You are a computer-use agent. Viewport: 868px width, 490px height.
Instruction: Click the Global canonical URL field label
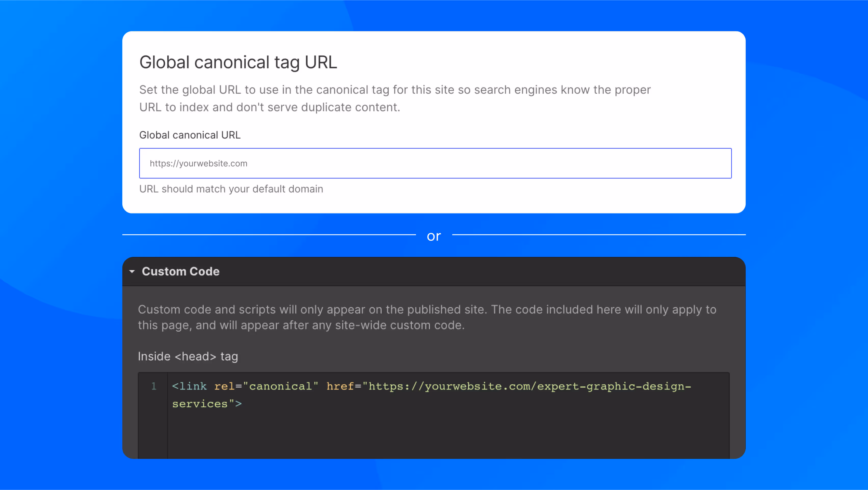click(190, 135)
